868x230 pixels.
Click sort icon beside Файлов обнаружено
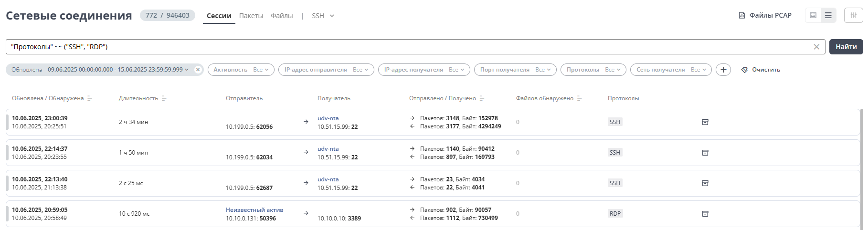click(x=580, y=98)
